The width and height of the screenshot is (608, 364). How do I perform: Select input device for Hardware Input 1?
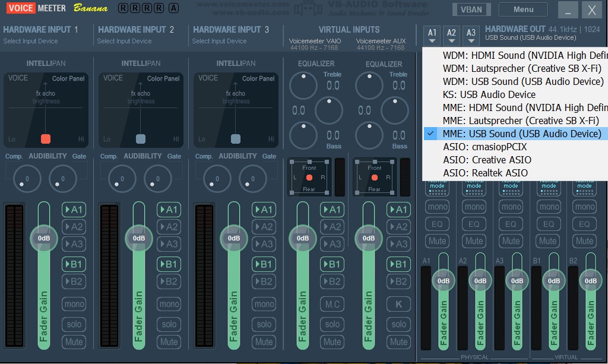click(x=31, y=41)
